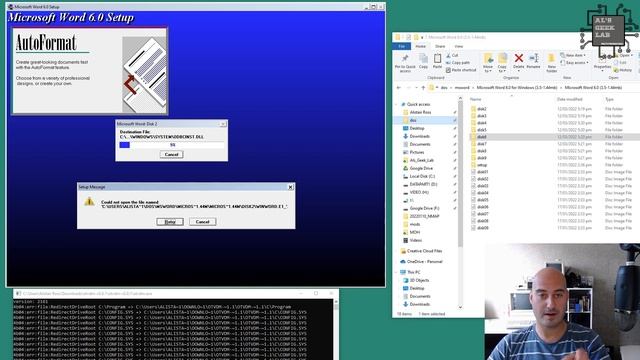
Task: Close the Setup Message dialog
Action: 290,187
